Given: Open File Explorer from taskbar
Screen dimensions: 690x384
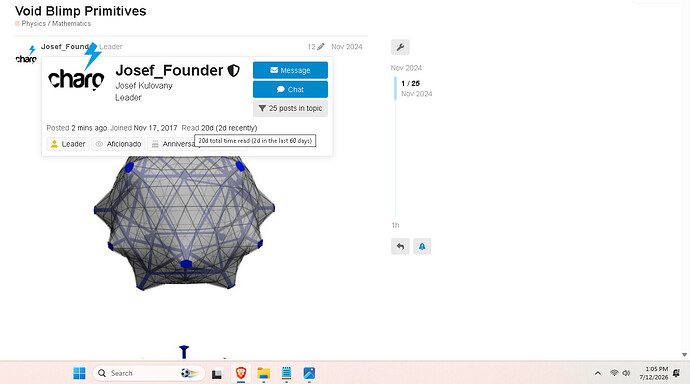Looking at the screenshot, I should coord(264,373).
